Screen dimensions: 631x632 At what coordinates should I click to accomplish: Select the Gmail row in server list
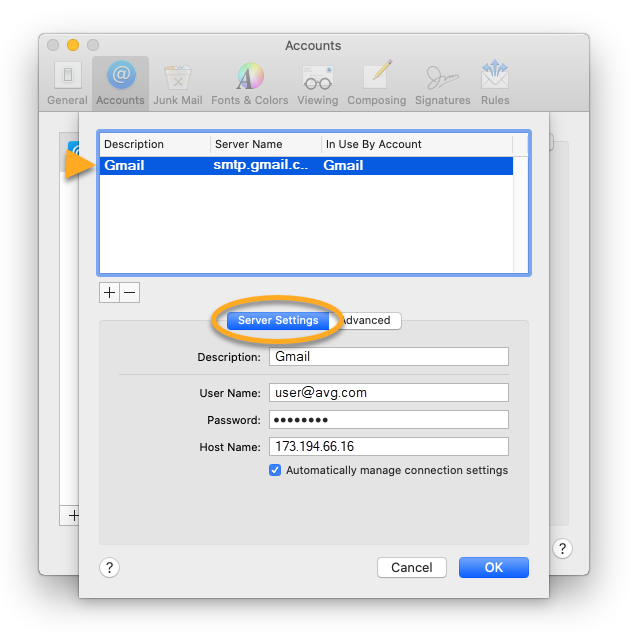coord(306,166)
